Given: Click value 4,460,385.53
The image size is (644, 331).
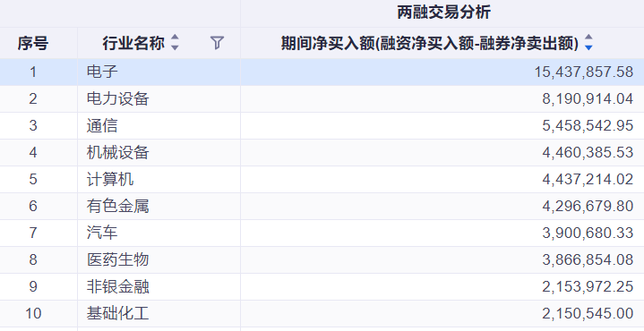Looking at the screenshot, I should (x=588, y=153).
